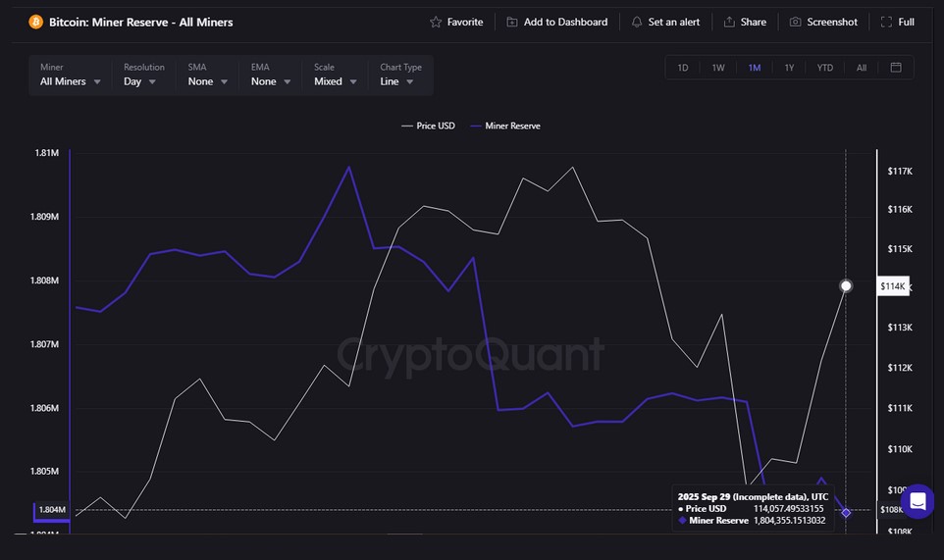
Task: Open Full screen mode
Action: point(887,22)
